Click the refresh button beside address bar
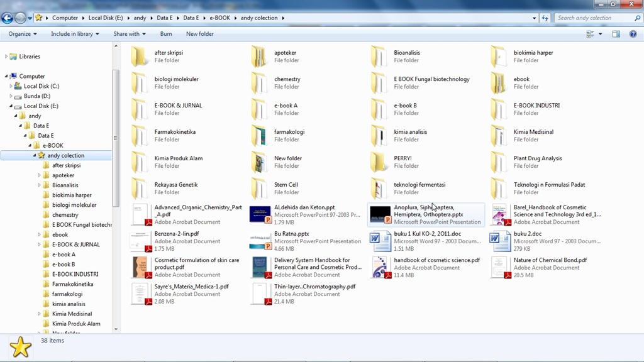The height and width of the screenshot is (362, 644). pos(545,18)
